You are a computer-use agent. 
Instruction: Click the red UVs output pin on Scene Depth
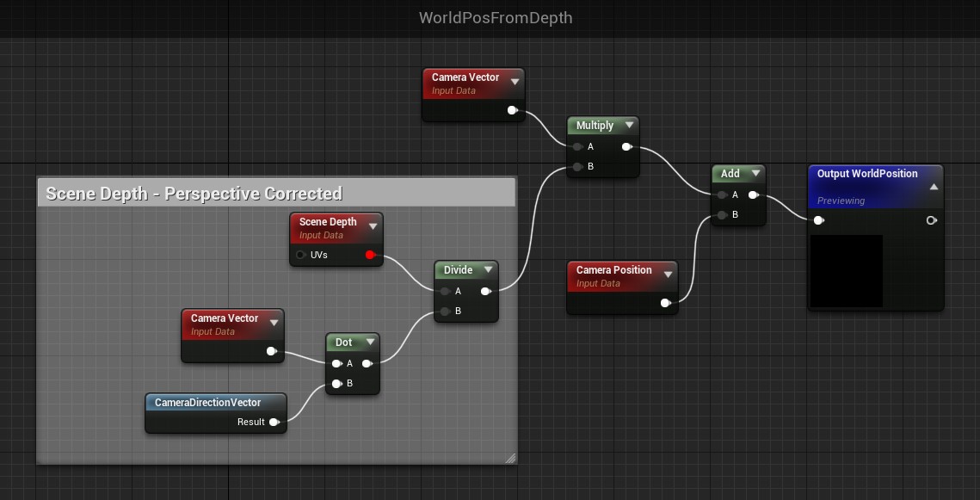click(x=370, y=255)
